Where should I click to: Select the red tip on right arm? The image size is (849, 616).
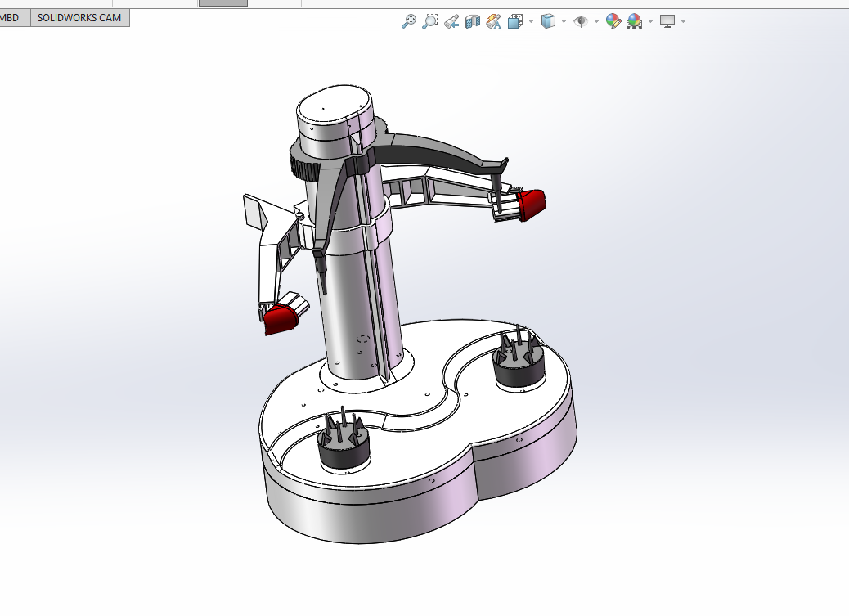click(531, 205)
